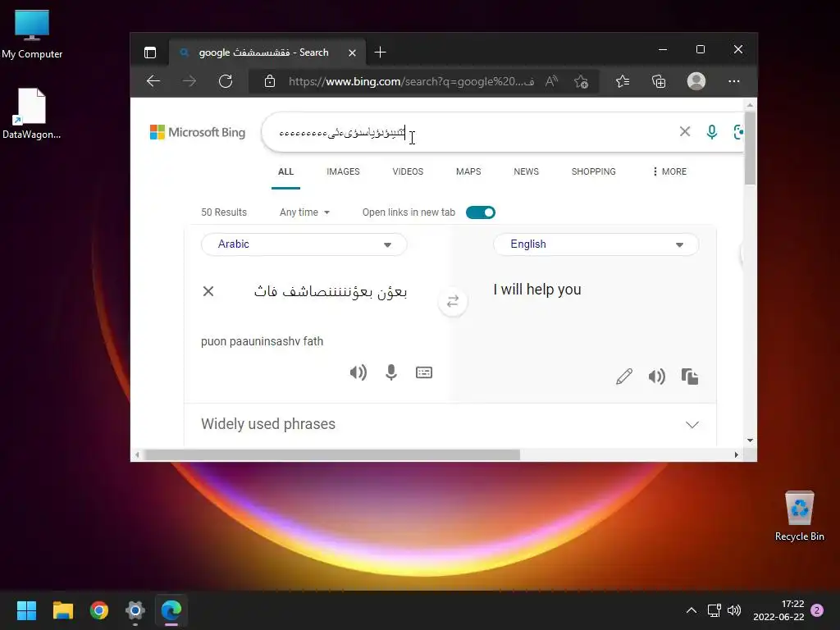Listen to the Arabic source text

point(358,372)
